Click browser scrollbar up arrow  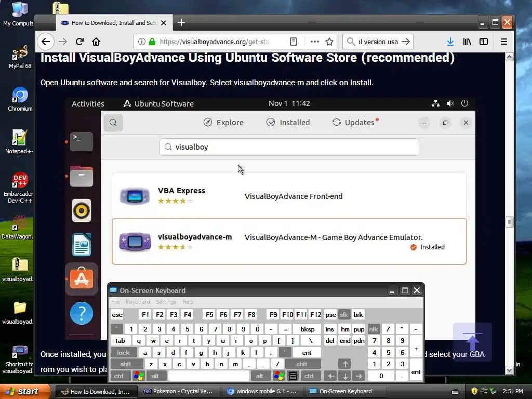tap(509, 57)
